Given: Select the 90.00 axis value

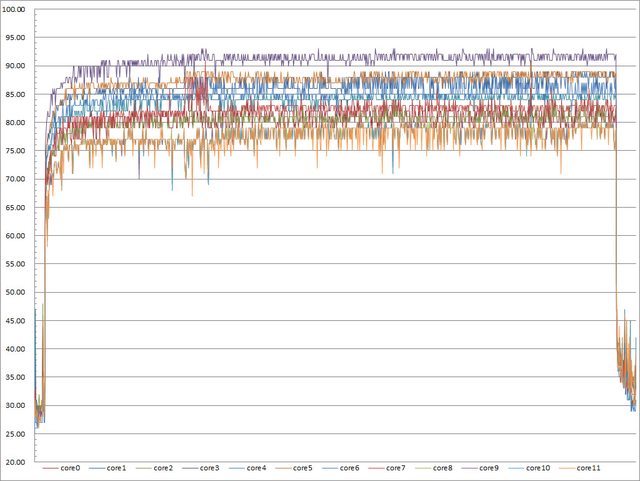Looking at the screenshot, I should click(17, 66).
